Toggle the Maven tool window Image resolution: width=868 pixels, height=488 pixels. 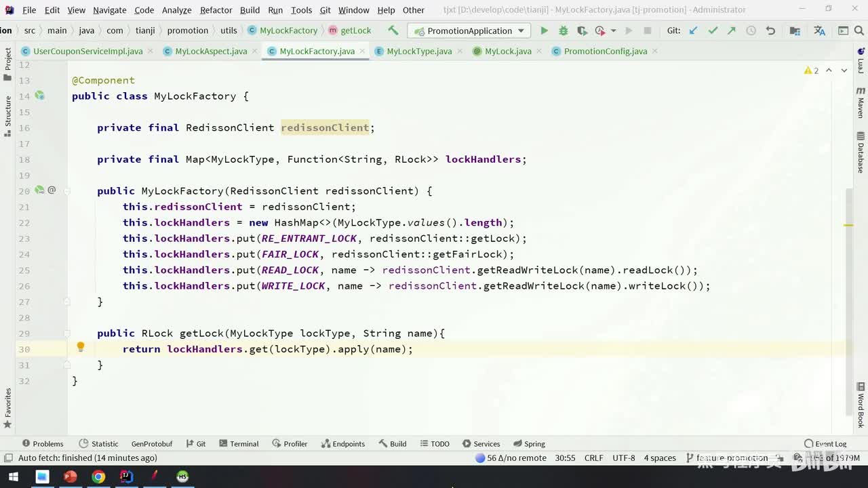(861, 103)
